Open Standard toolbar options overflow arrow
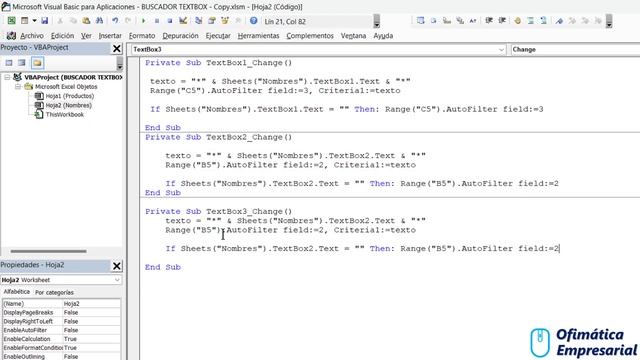This screenshot has width=640, height=360. click(x=377, y=21)
